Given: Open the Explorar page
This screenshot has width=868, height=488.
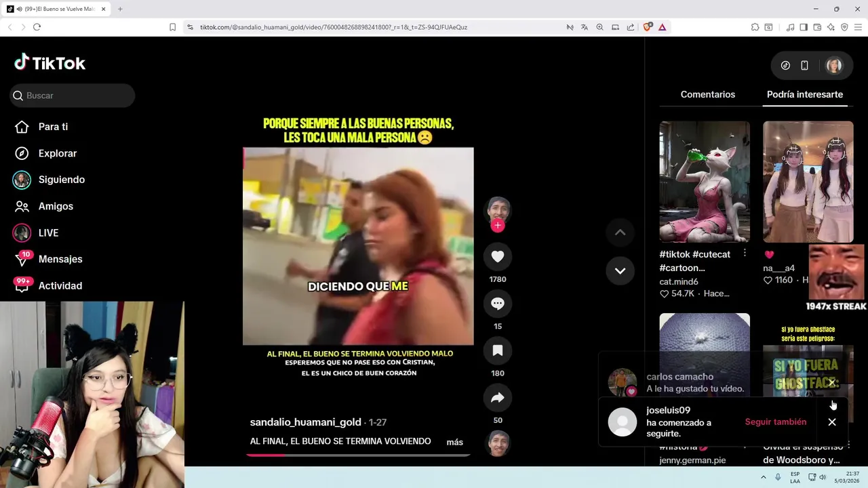Looking at the screenshot, I should tap(58, 153).
